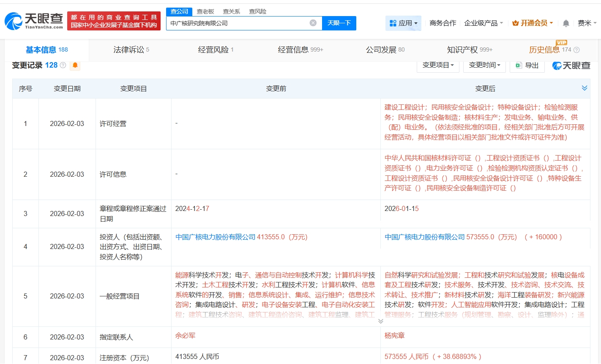Viewport: 601px width, 364px height.
Task: Expand row 5 一般经营项目 full text
Action: tap(380, 321)
